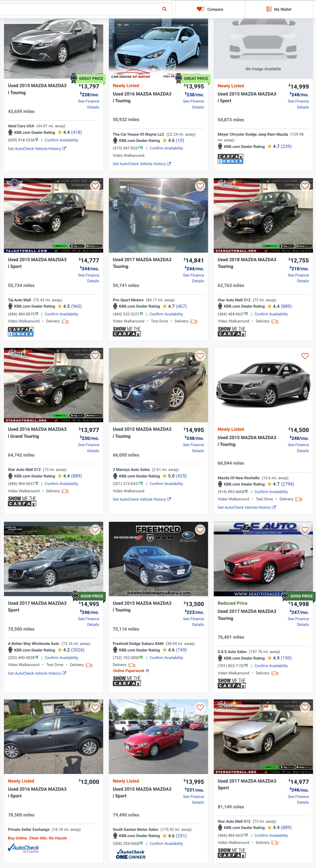
Task: Open the AutoCheck One Owner badge for South Easton listing
Action: tap(131, 854)
